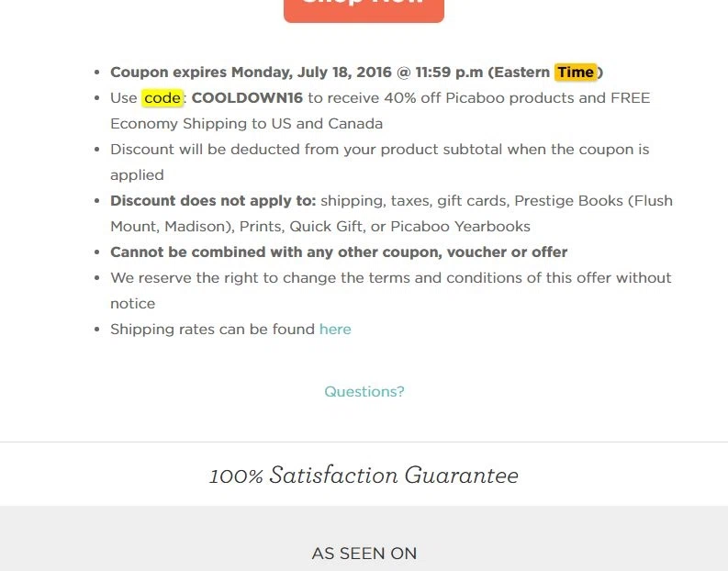Open the Questions? link

(364, 391)
